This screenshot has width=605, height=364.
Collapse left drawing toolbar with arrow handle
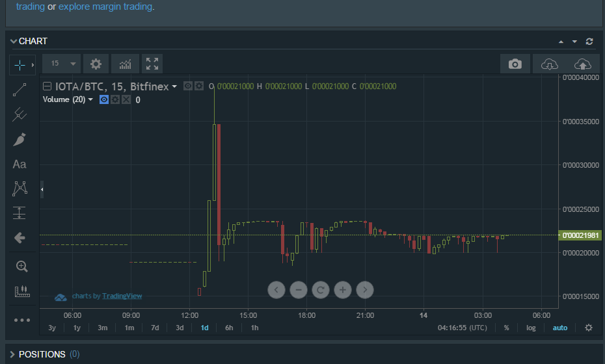point(42,189)
